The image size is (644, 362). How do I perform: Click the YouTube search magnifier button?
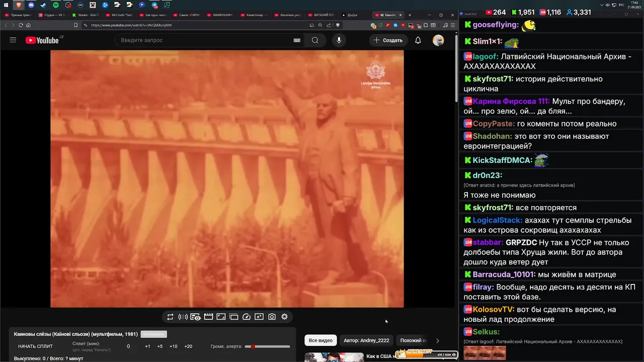coord(315,40)
